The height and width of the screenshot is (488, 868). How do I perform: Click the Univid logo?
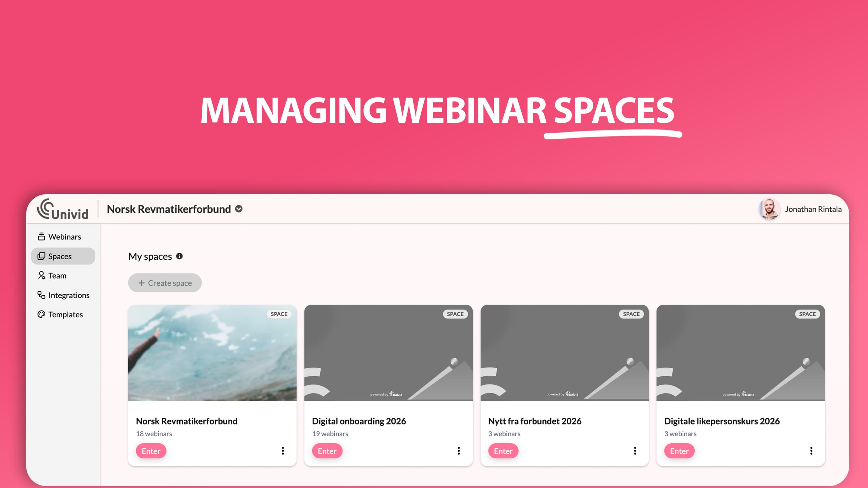(x=62, y=209)
